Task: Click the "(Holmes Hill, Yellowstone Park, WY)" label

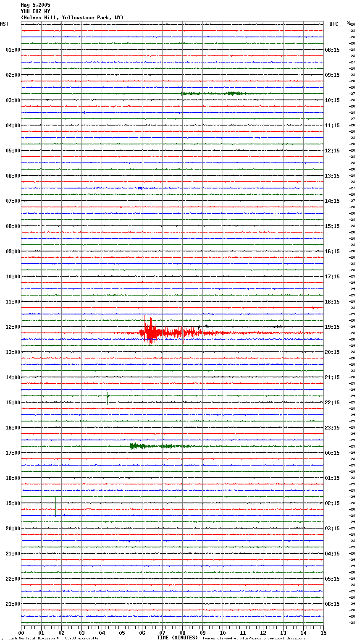Action: click(72, 18)
